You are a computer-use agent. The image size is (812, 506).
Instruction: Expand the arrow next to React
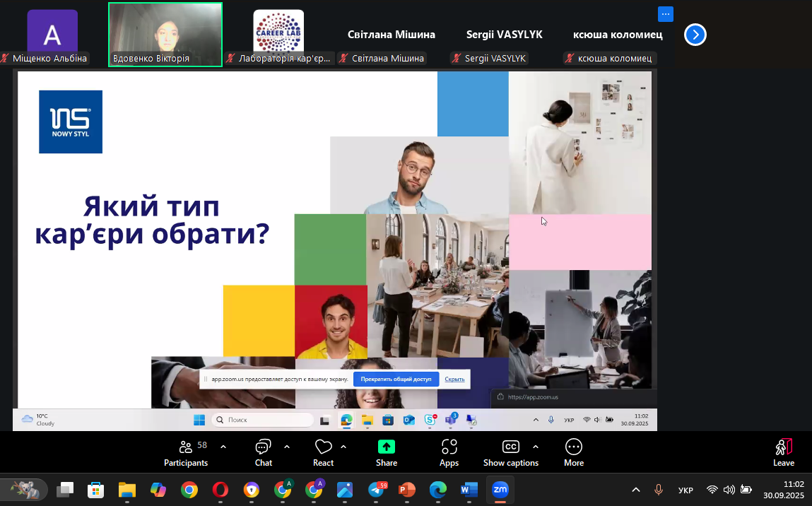[x=343, y=447]
